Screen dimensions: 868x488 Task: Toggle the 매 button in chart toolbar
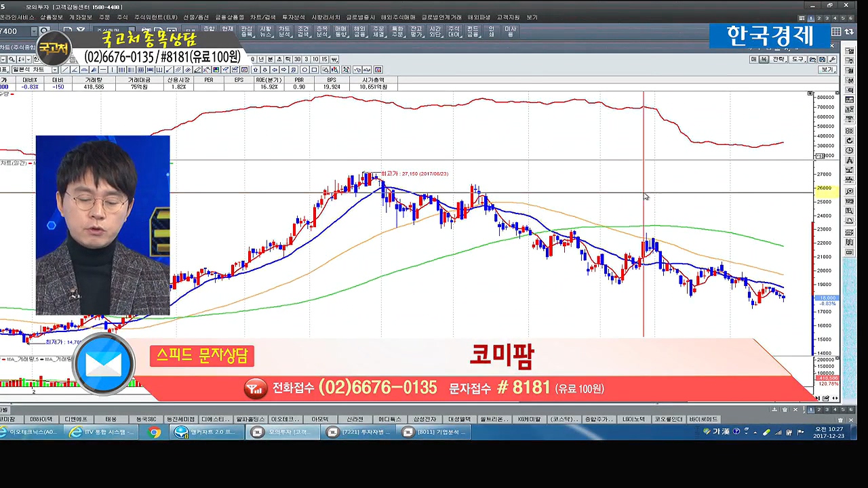754,60
